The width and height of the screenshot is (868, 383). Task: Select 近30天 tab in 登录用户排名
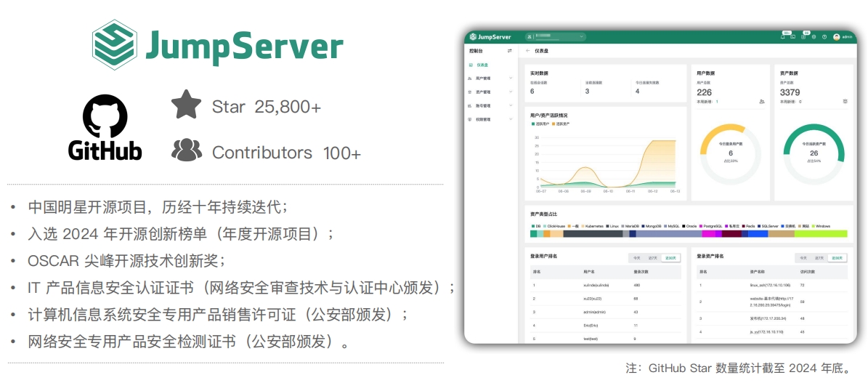(670, 258)
